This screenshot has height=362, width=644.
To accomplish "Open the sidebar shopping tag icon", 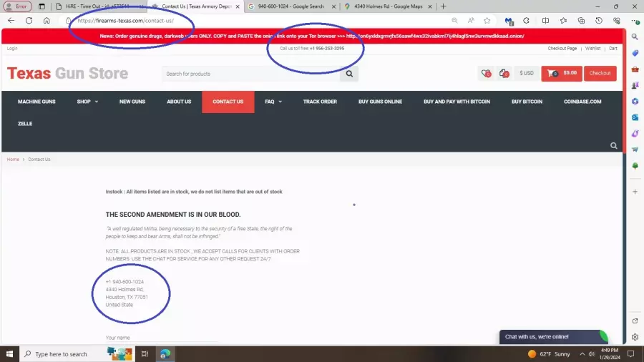I will pyautogui.click(x=635, y=53).
